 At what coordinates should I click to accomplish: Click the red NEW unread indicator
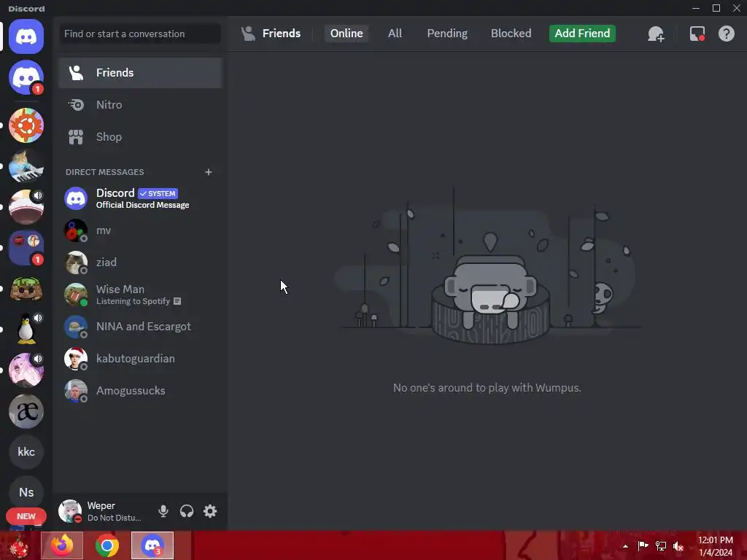point(26,516)
